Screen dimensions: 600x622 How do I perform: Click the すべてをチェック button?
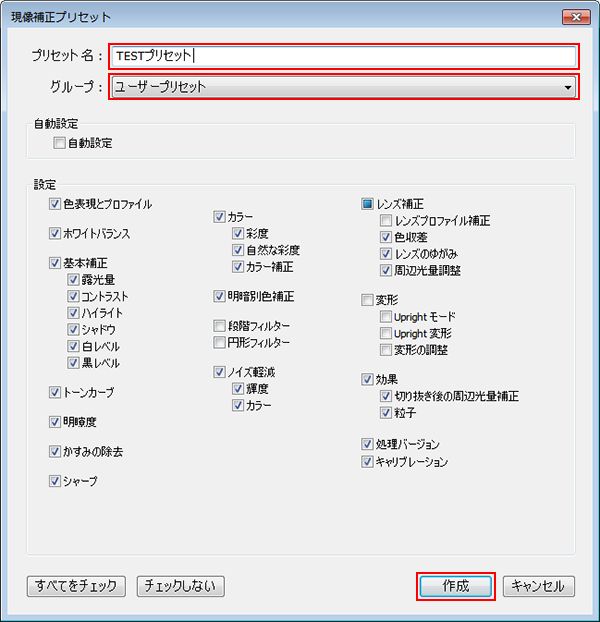(76, 586)
